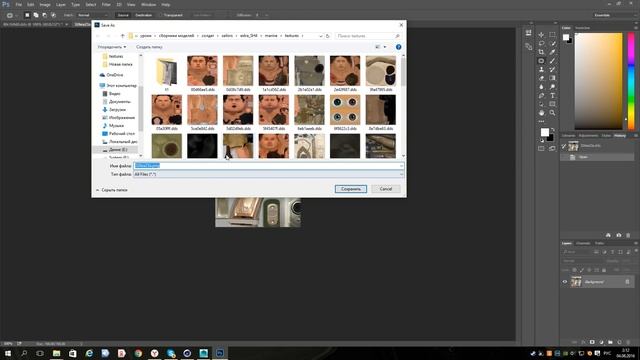Switch to the Adjustments tab

click(x=588, y=136)
